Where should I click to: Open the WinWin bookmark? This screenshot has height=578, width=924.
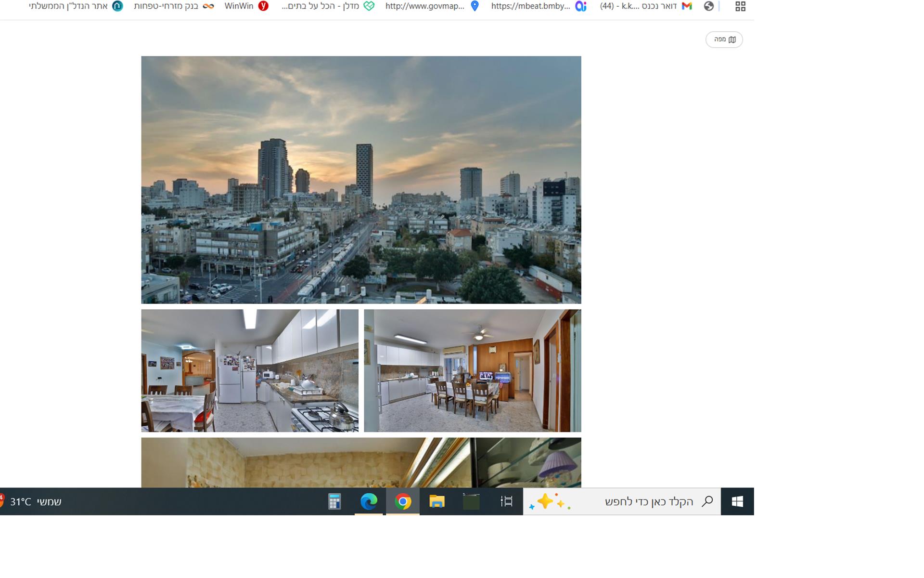(x=246, y=6)
